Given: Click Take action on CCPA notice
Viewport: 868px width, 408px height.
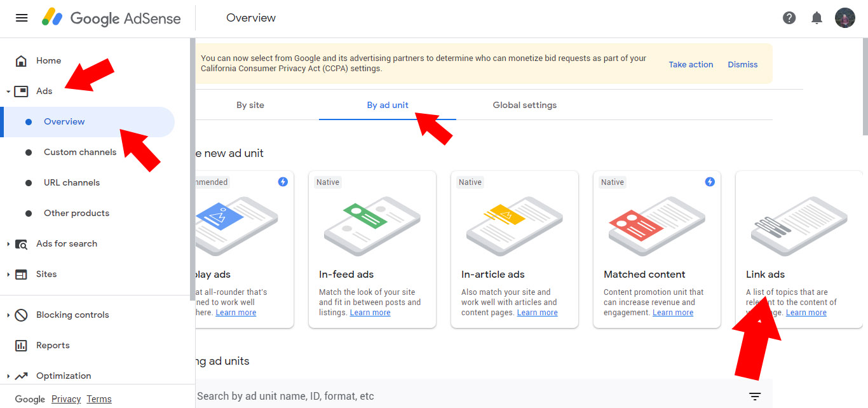Looking at the screenshot, I should point(691,64).
